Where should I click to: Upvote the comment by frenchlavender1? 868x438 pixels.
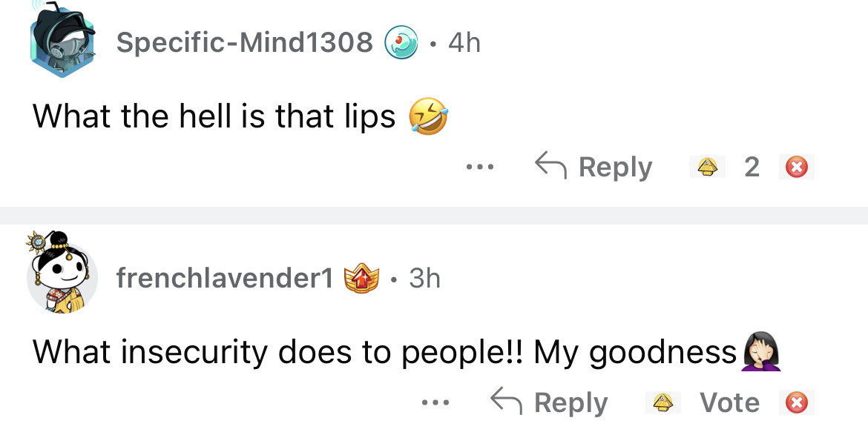(x=662, y=403)
